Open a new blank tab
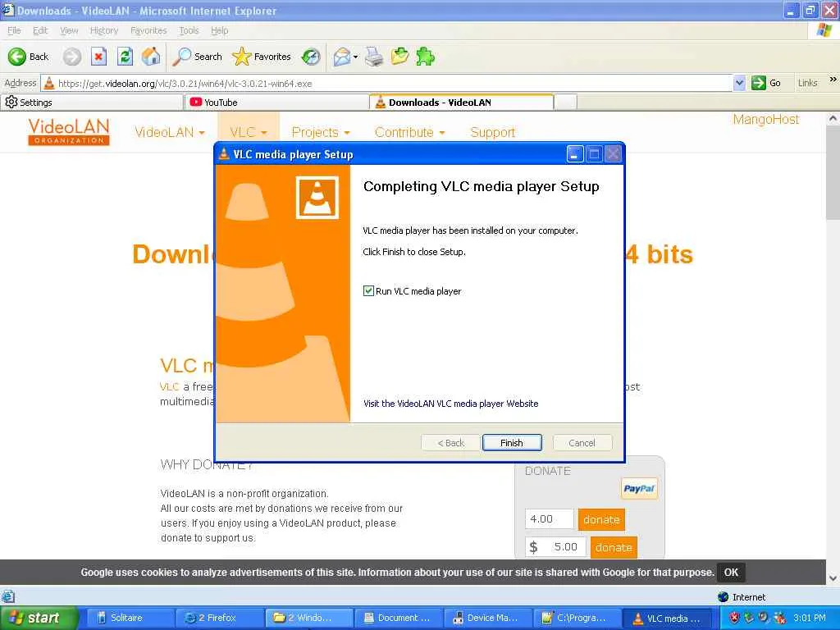Viewport: 840px width, 630px height. (x=566, y=102)
